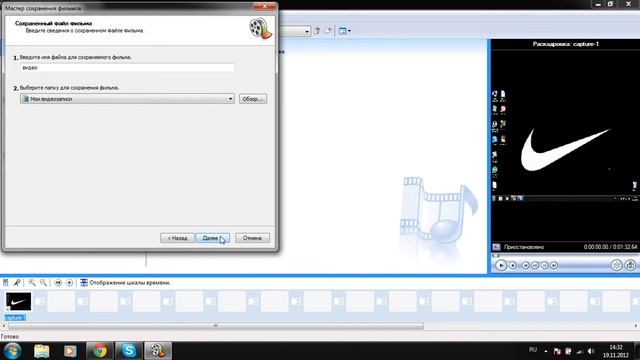This screenshot has width=640, height=360.
Task: Show hidden tray icons arrow
Action: tap(546, 351)
